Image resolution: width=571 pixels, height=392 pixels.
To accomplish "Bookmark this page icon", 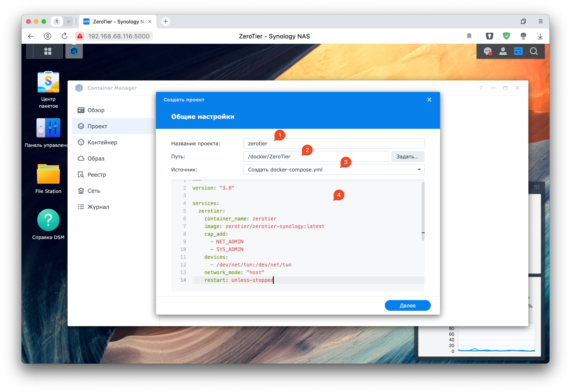I will [469, 36].
